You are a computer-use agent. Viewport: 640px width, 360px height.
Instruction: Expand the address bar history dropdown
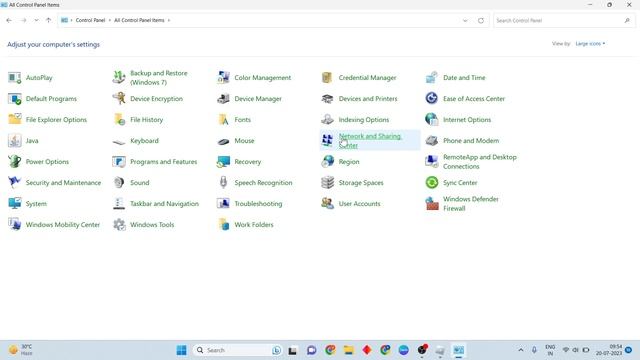pos(465,20)
